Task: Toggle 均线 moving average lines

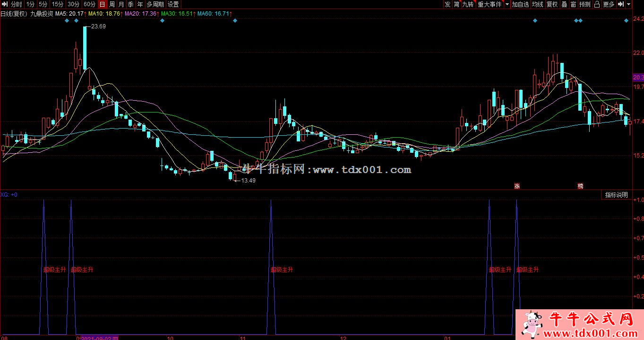Action: point(538,4)
